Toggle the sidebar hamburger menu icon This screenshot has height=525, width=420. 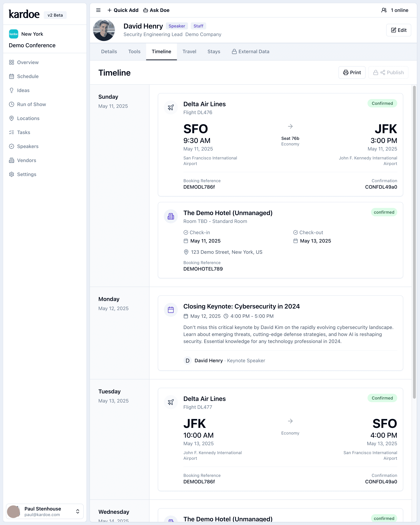pos(98,10)
